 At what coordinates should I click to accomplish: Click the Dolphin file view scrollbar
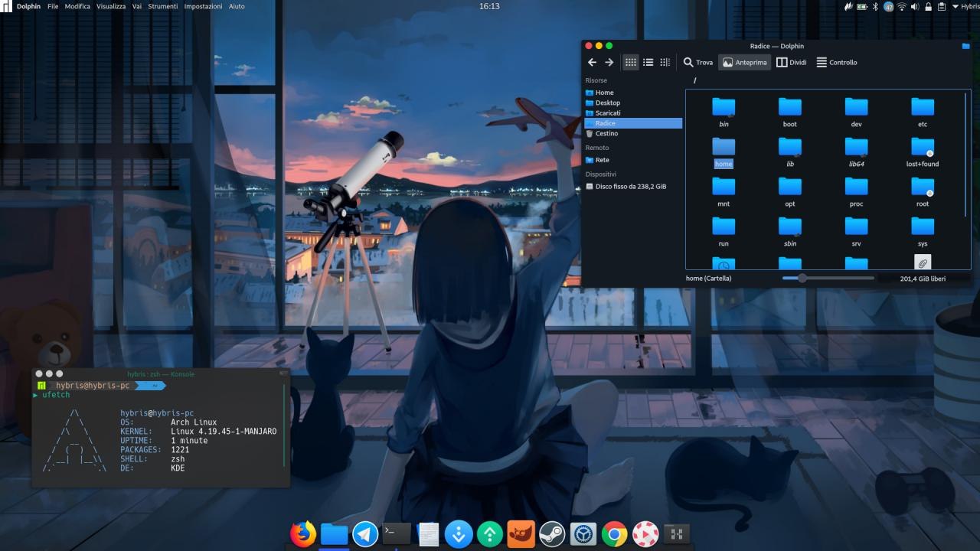(967, 153)
